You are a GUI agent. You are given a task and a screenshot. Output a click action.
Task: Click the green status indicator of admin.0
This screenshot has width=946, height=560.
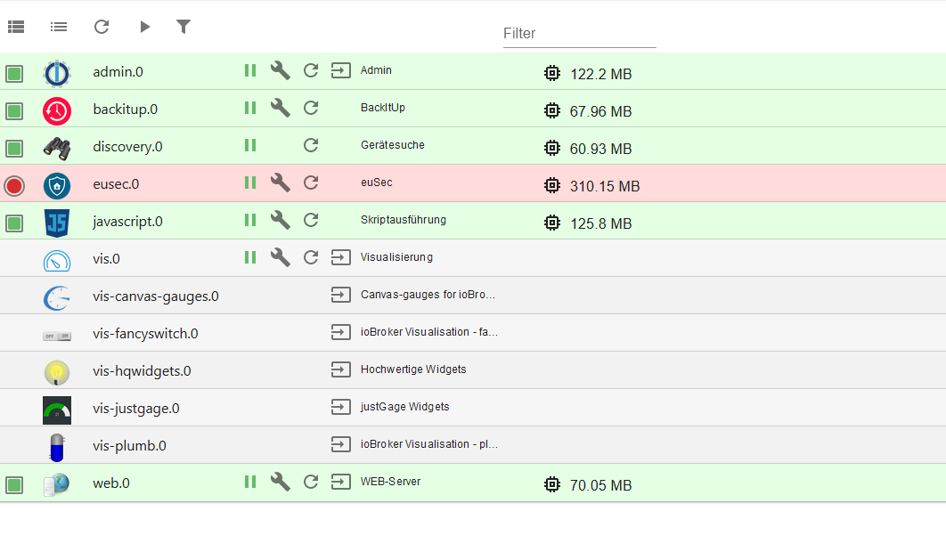pos(14,74)
